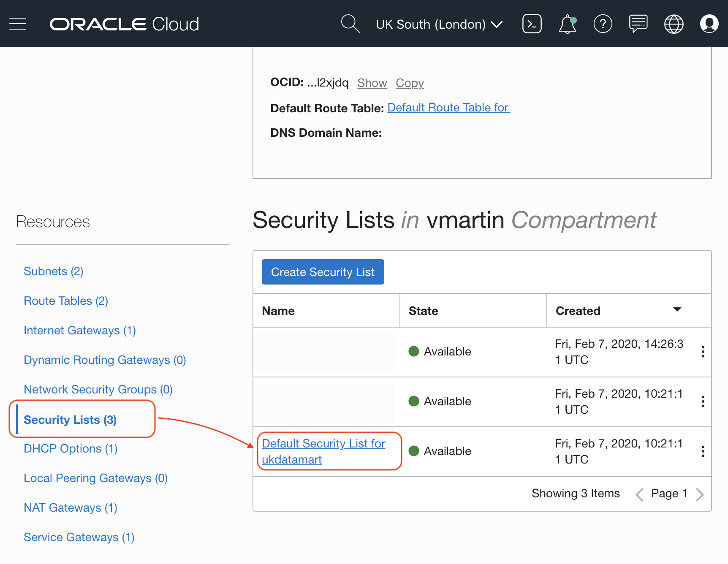Select Internet Gateways (1) resource
728x564 pixels.
(80, 331)
